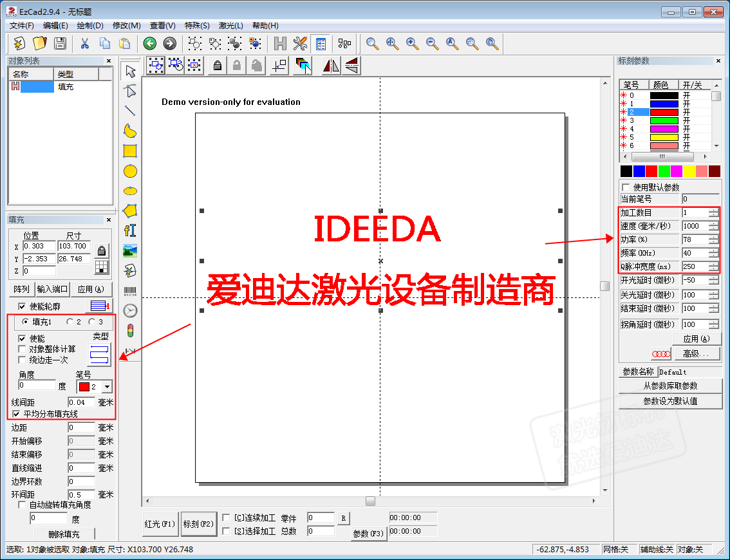Image resolution: width=730 pixels, height=560 pixels.
Task: Activate the Text tool
Action: tap(130, 230)
